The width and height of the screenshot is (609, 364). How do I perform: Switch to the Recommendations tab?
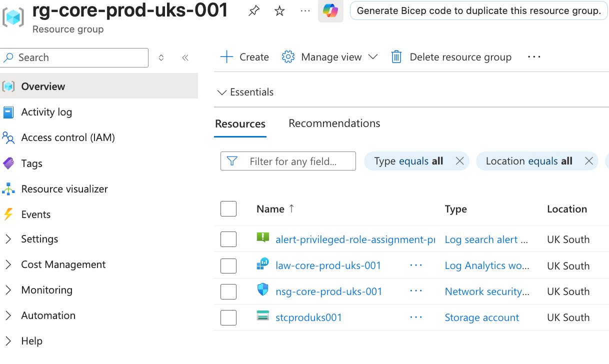[x=334, y=123]
